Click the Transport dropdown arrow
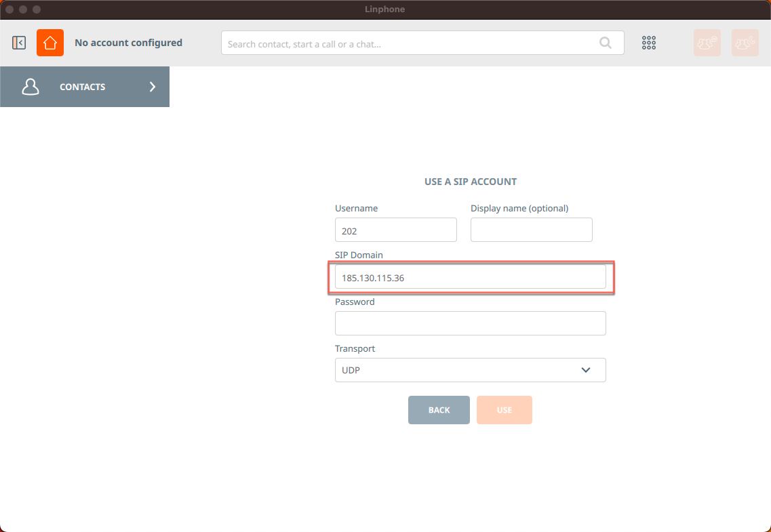Image resolution: width=771 pixels, height=532 pixels. (x=586, y=370)
